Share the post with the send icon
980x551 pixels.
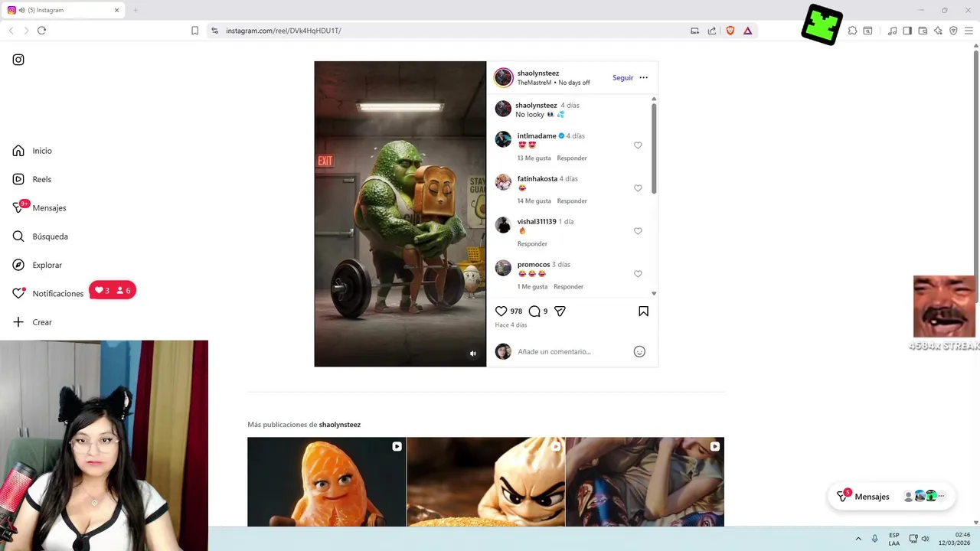[560, 311]
